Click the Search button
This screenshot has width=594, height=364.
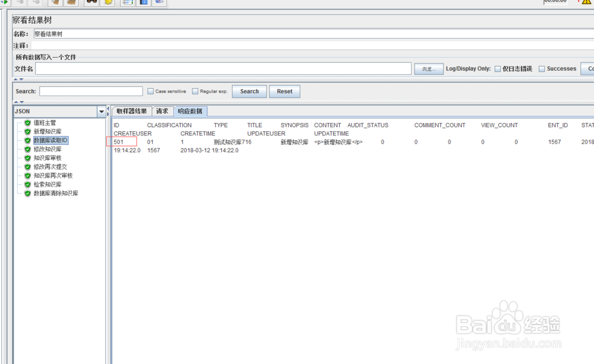(249, 91)
